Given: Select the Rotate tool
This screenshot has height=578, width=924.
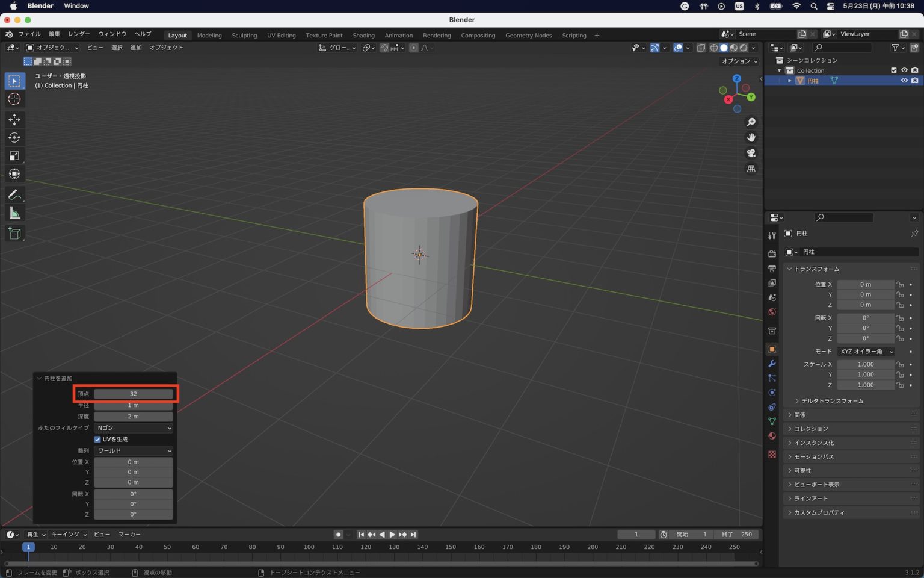Looking at the screenshot, I should click(x=14, y=138).
